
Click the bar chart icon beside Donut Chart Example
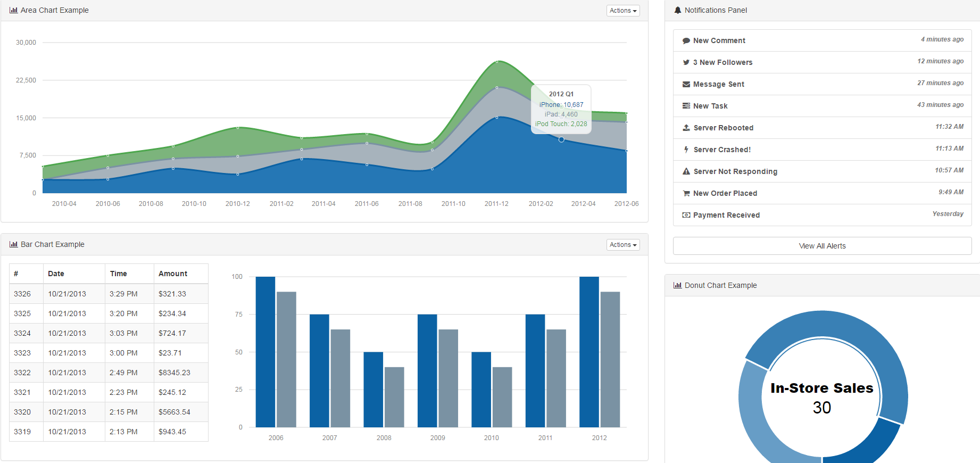677,285
